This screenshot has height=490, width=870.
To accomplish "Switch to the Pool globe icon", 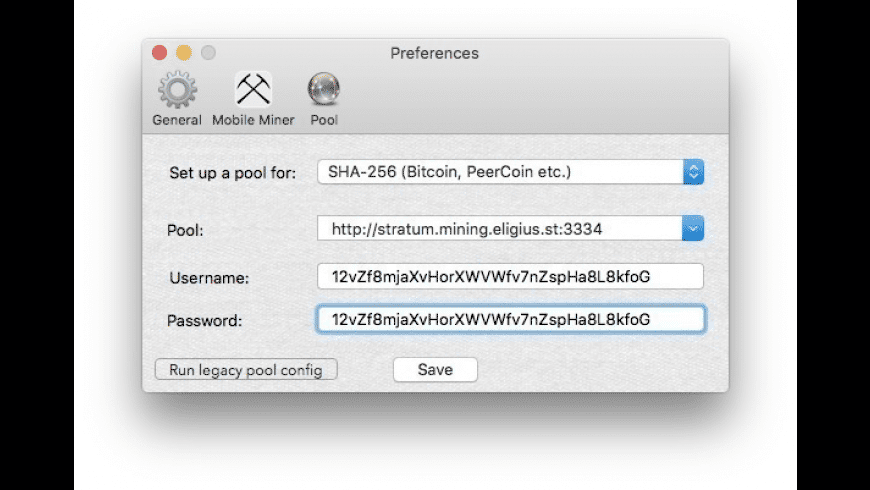I will [x=323, y=91].
